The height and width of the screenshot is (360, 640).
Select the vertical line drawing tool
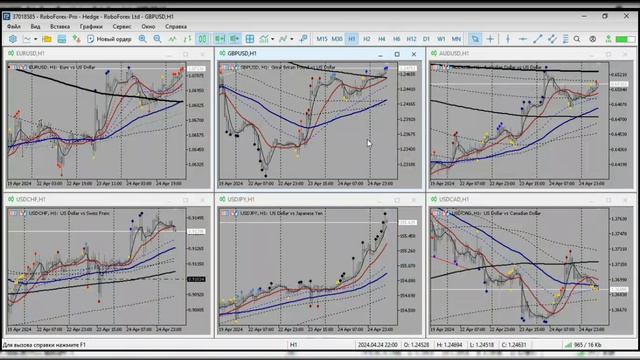[508, 39]
